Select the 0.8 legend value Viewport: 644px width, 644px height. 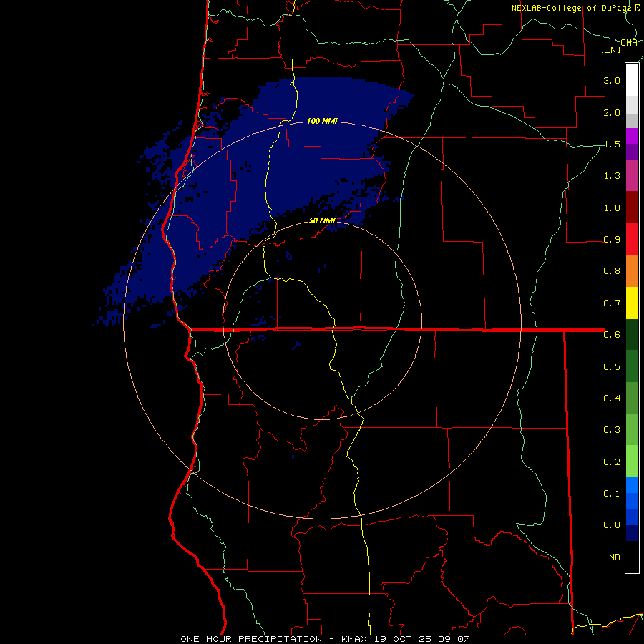(x=612, y=271)
